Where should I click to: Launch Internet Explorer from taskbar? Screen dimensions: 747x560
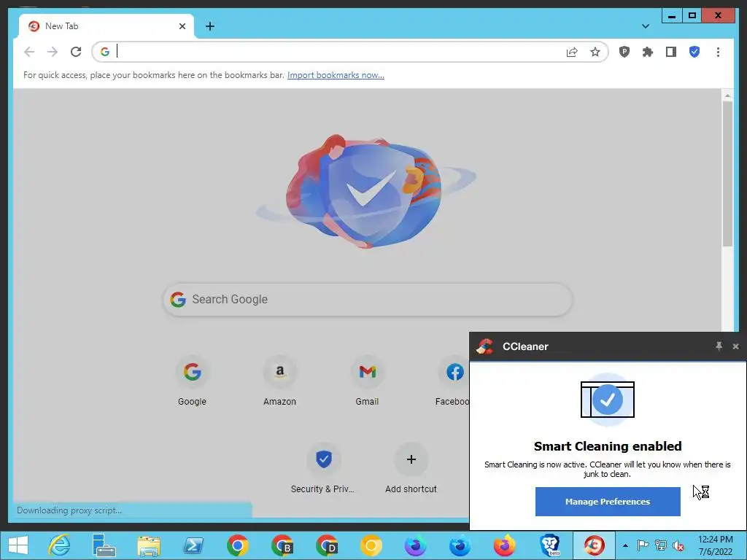(x=60, y=545)
